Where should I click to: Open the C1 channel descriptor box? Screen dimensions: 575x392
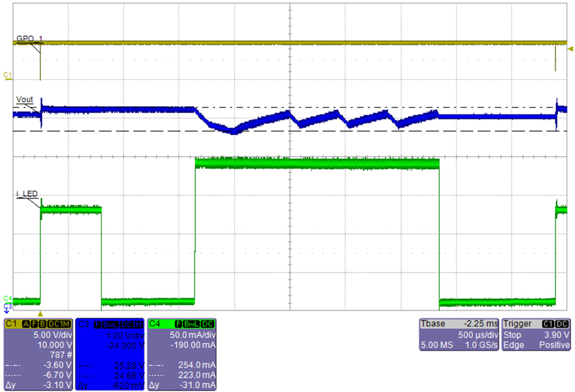coord(38,354)
